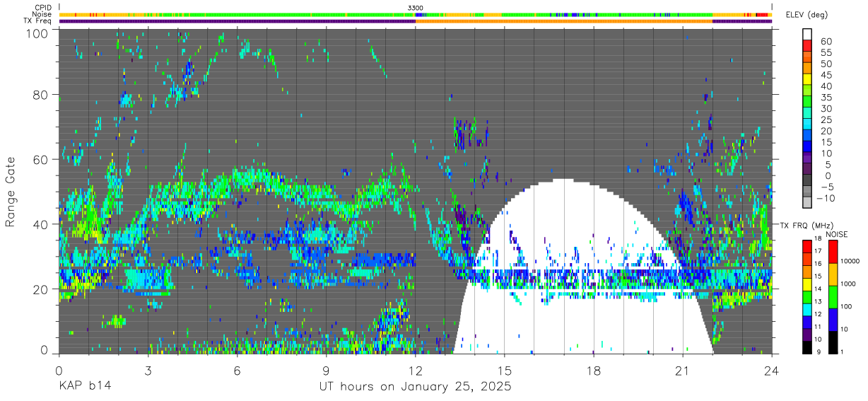Screen dimensions: 868x401
Task: Click the Range Gate axis label
Action: [11, 192]
